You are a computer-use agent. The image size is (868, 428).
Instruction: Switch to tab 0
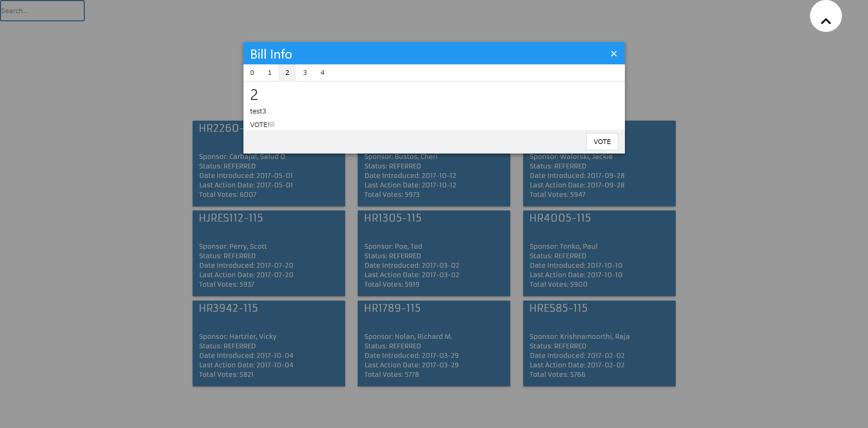coord(252,73)
